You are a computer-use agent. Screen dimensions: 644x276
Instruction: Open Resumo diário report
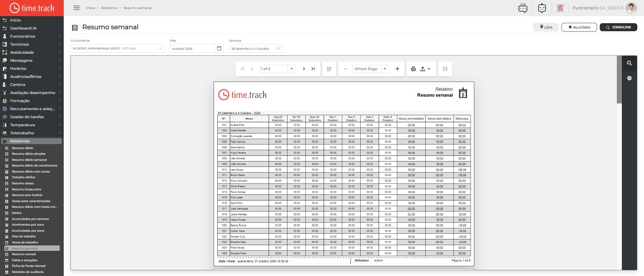pyautogui.click(x=22, y=148)
